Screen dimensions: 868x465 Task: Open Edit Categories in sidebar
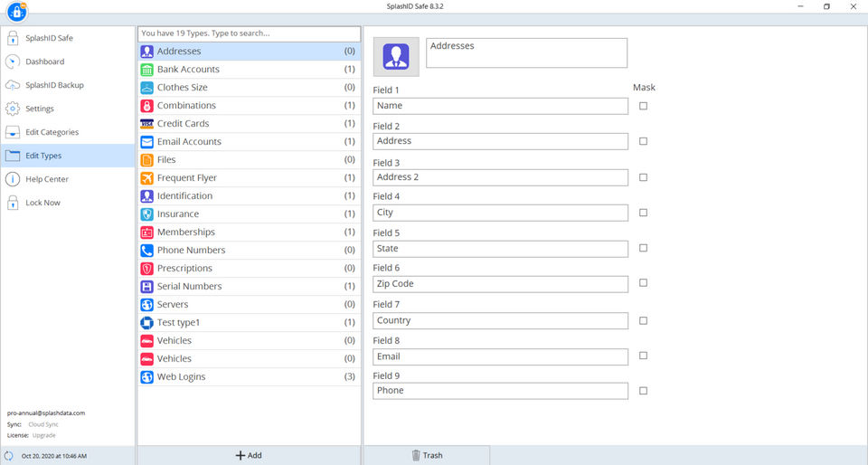pyautogui.click(x=68, y=132)
